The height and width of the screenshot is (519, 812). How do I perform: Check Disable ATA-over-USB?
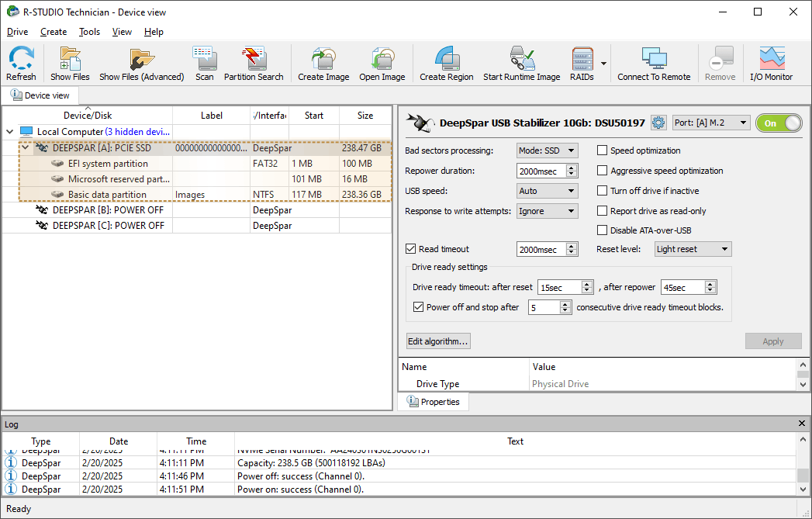tap(602, 230)
